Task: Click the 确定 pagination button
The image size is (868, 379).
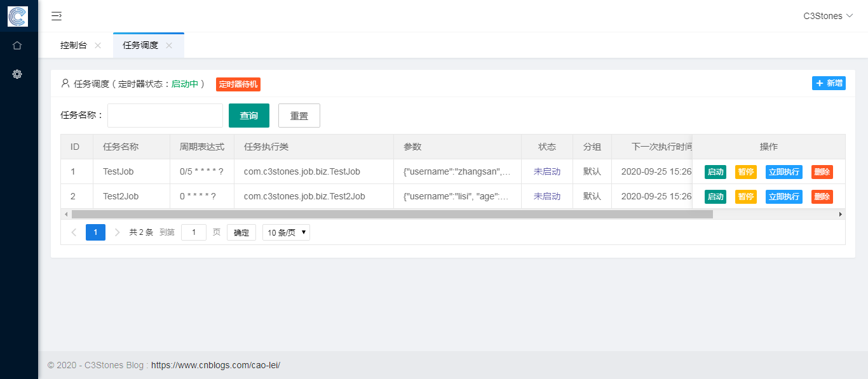Action: click(x=241, y=232)
